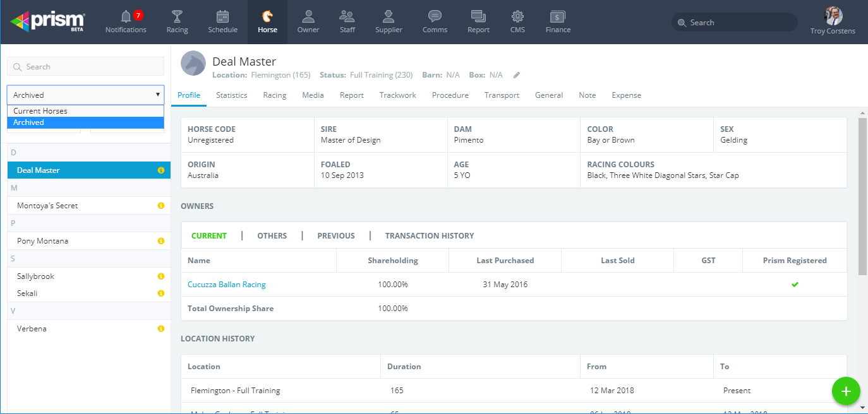Open the Comms section

pyautogui.click(x=435, y=22)
